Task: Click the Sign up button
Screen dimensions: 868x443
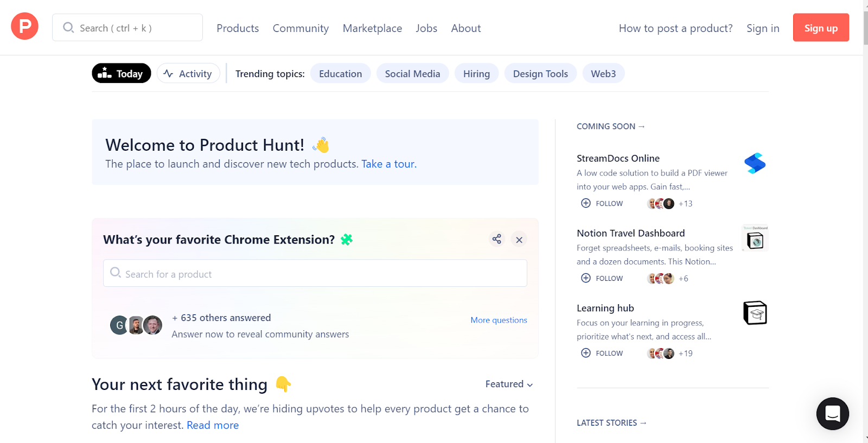Action: point(821,28)
